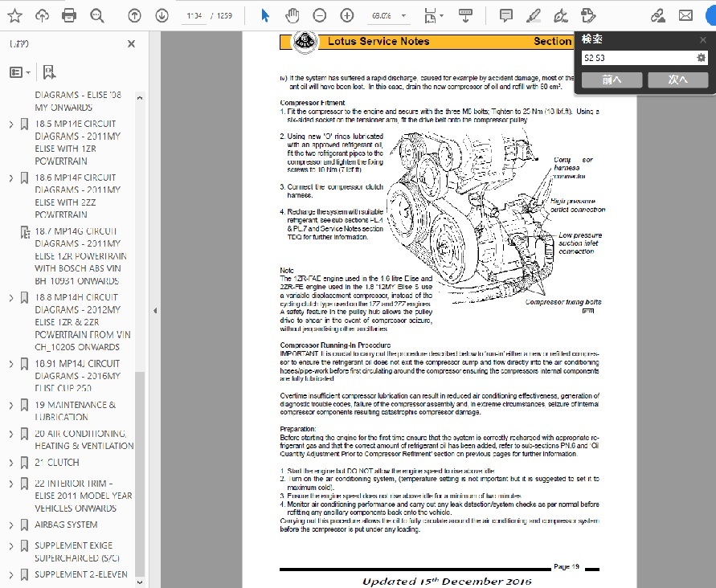Click the cloud upload icon
This screenshot has height=588, width=716.
[x=42, y=16]
